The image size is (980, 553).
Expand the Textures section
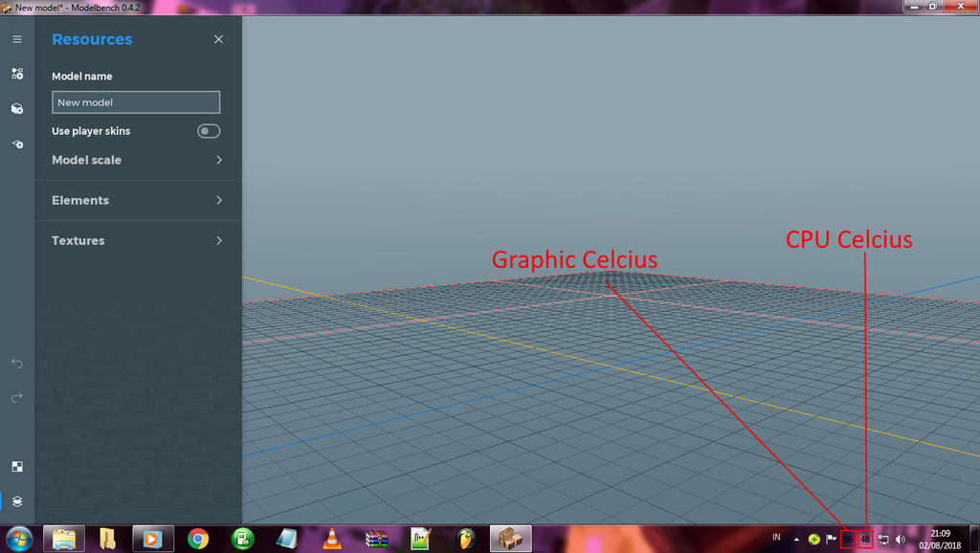pos(218,240)
